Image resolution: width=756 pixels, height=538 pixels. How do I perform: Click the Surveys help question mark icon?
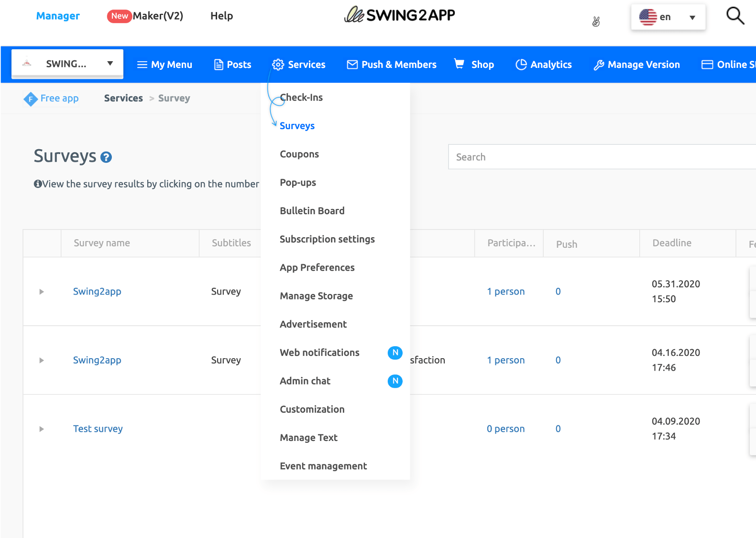[106, 157]
